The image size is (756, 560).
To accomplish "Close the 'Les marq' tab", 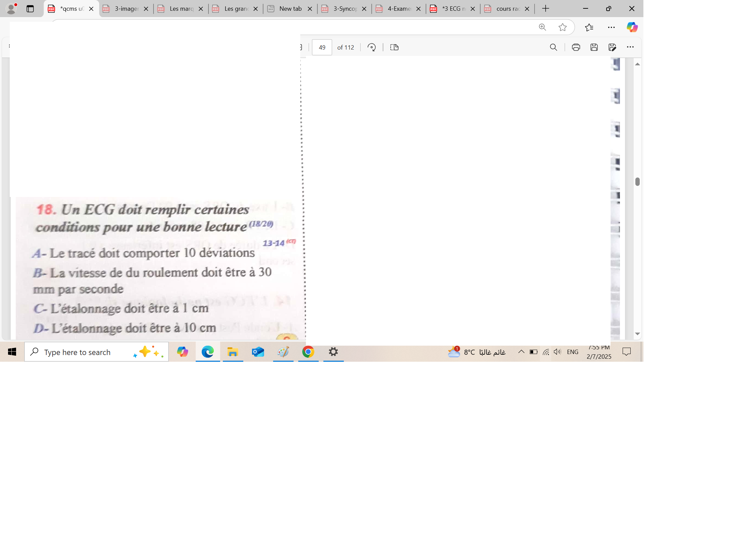I will click(x=201, y=9).
